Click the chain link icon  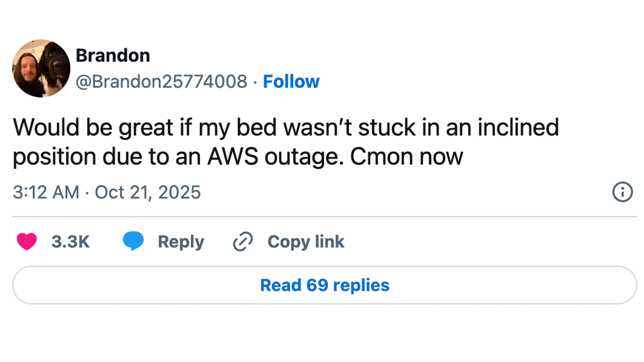click(243, 241)
